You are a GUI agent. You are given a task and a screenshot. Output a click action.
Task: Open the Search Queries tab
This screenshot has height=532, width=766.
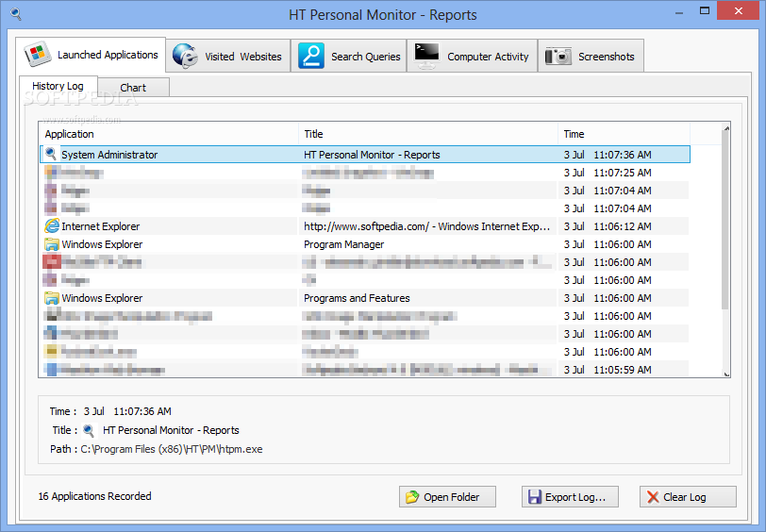pos(349,57)
